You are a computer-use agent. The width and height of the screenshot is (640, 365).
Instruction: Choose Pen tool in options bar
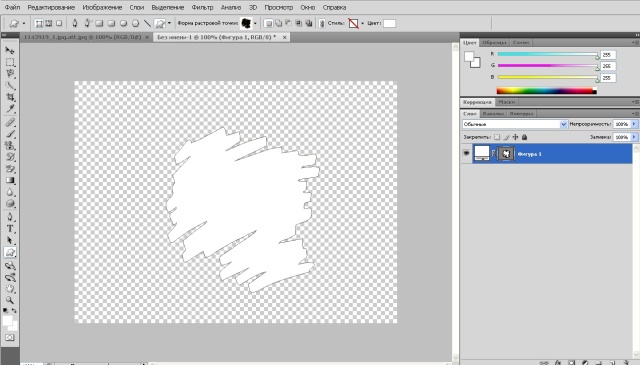click(x=75, y=23)
